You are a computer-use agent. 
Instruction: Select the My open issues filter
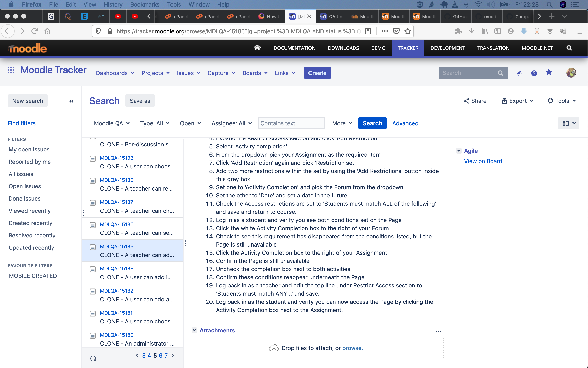(x=29, y=149)
